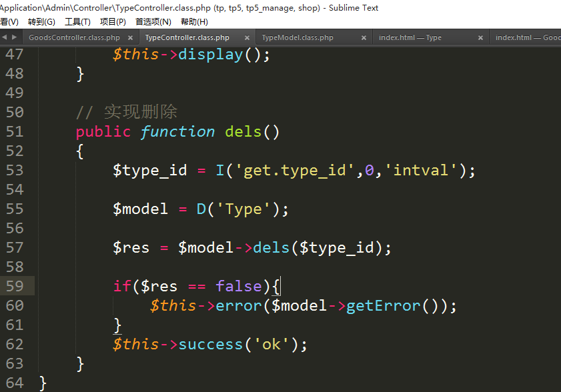The height and width of the screenshot is (392, 561).
Task: Switch to GoodsController.class.php tab
Action: click(74, 38)
